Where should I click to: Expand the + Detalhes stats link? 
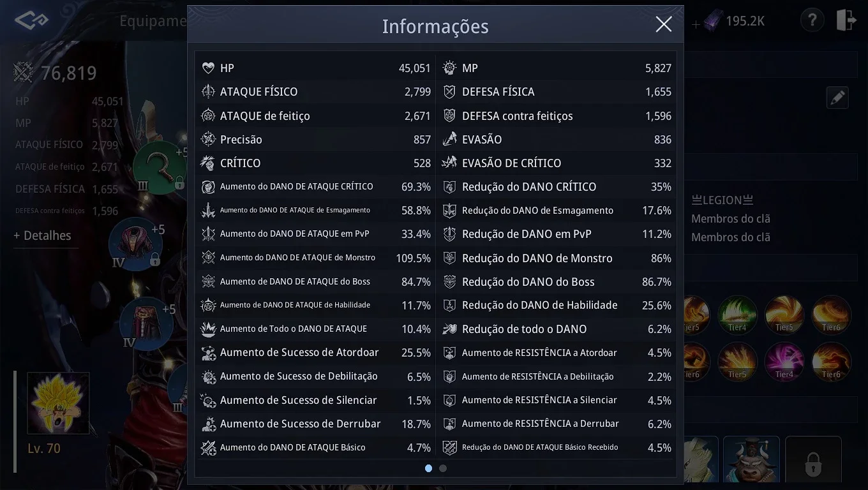coord(43,235)
